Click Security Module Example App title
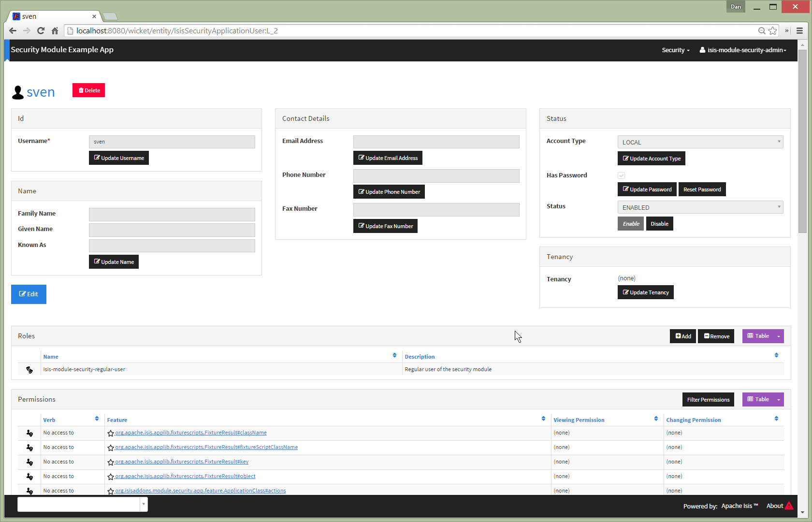 point(62,50)
